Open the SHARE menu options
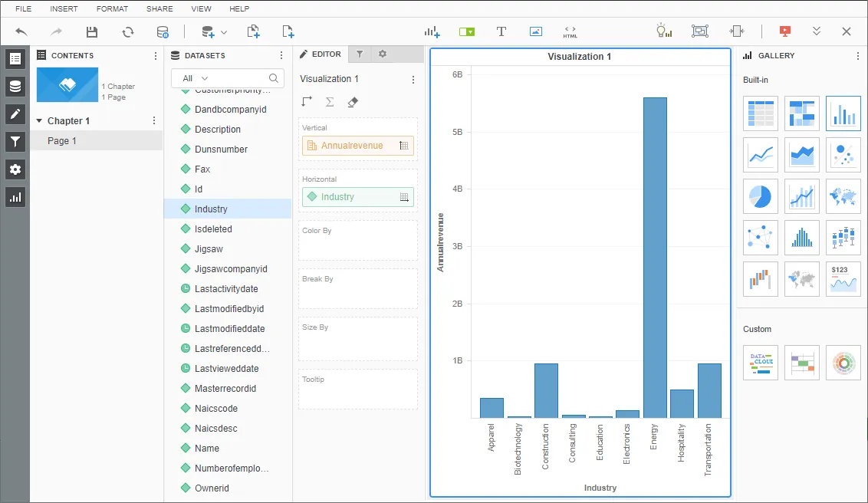 tap(159, 8)
